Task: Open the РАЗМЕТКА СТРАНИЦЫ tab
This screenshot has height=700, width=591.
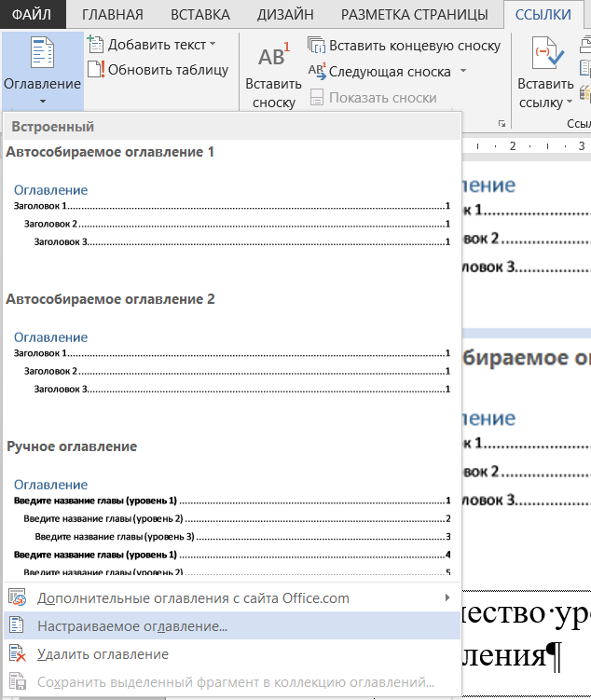Action: coord(414,15)
